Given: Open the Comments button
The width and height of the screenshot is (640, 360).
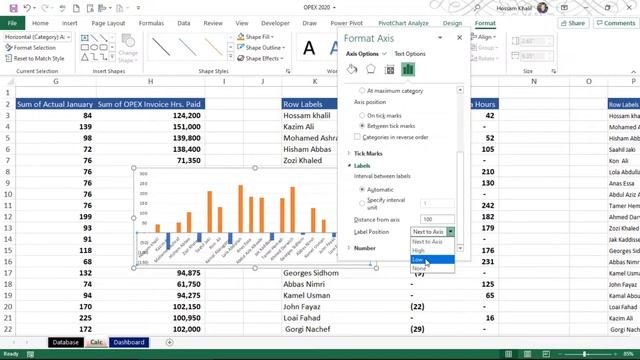Looking at the screenshot, I should tap(616, 23).
